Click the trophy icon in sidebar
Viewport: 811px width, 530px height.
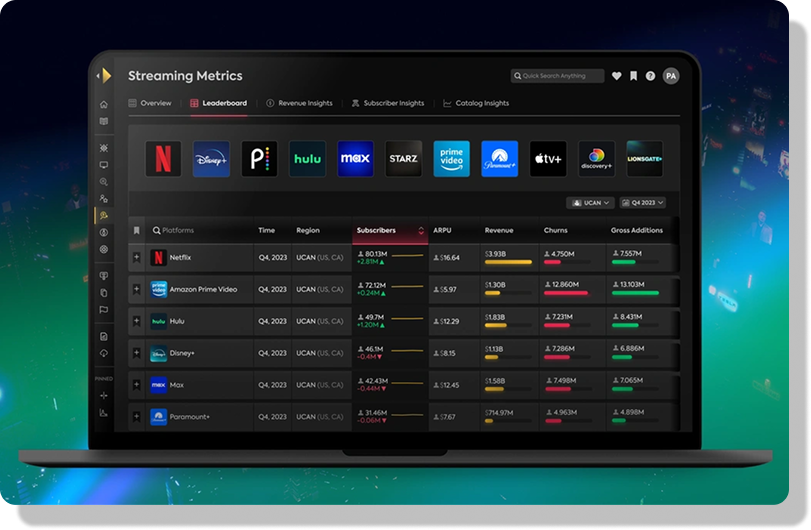point(104,276)
